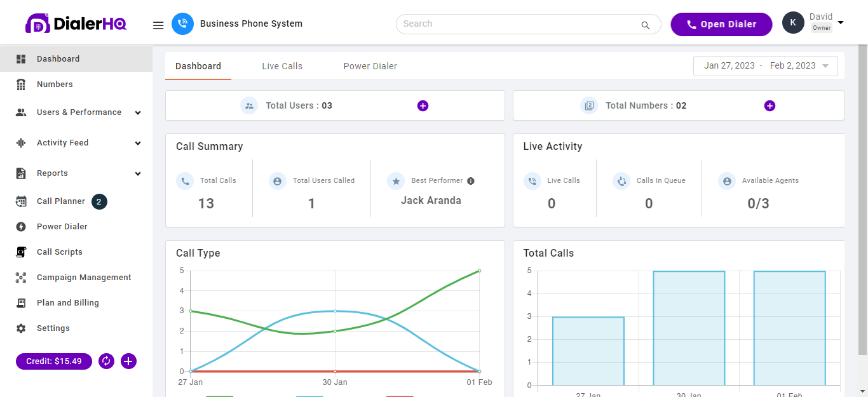
Task: Switch to the Live Calls tab
Action: tap(281, 65)
